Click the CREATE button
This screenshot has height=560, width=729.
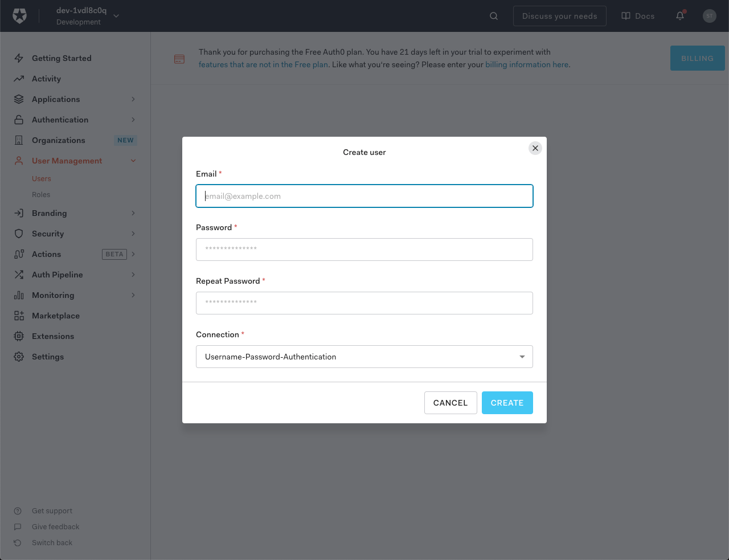[x=507, y=403]
